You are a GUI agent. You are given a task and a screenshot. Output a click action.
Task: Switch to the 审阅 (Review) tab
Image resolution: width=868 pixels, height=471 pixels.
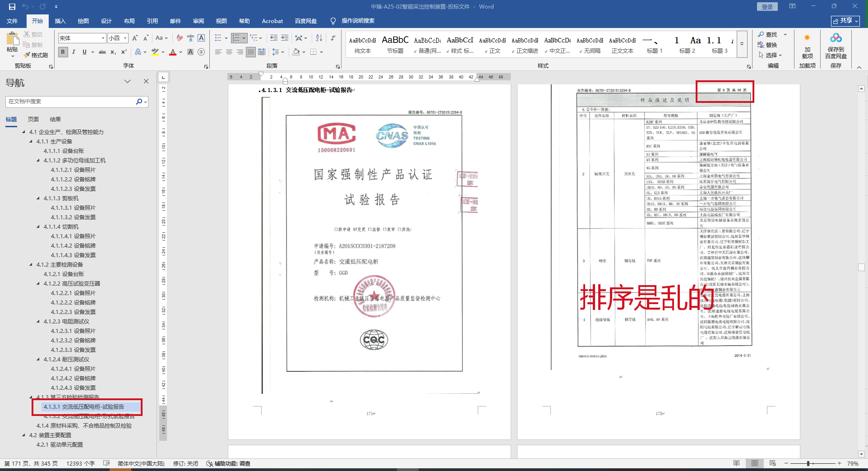click(x=199, y=21)
